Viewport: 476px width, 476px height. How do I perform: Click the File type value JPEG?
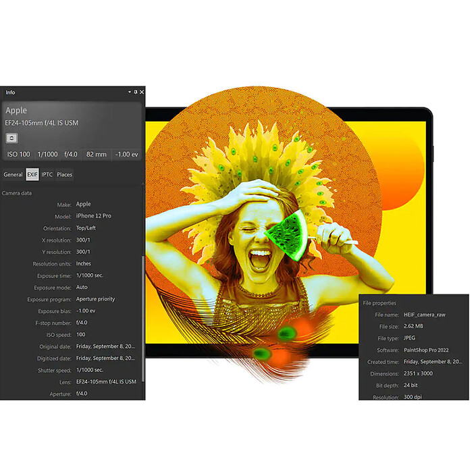pyautogui.click(x=410, y=338)
